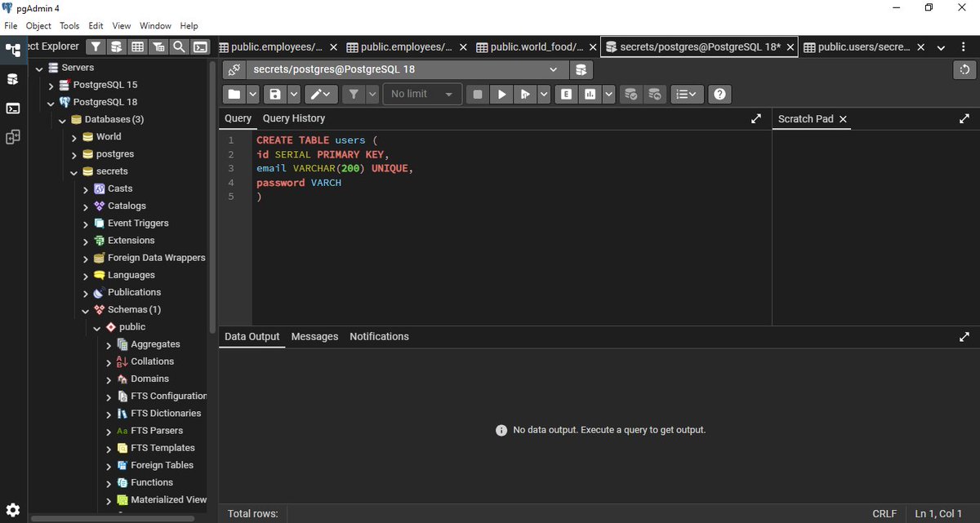980x523 pixels.
Task: Maximize the Scratch Pad panel
Action: pyautogui.click(x=964, y=119)
